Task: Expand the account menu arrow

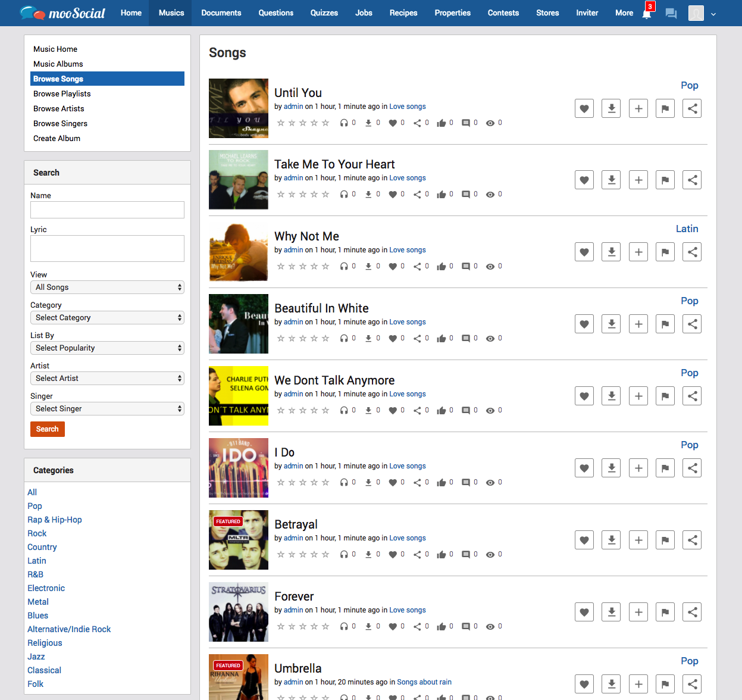Action: (x=713, y=14)
